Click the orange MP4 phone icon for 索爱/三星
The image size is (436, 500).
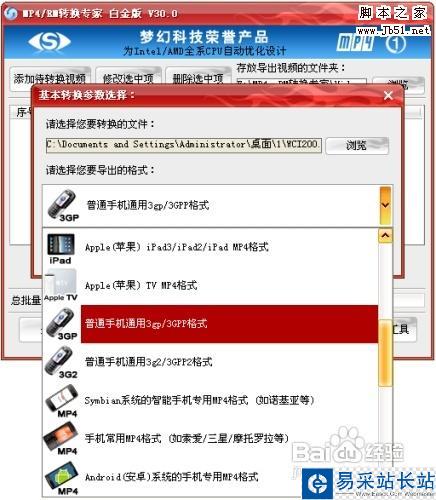tap(61, 439)
